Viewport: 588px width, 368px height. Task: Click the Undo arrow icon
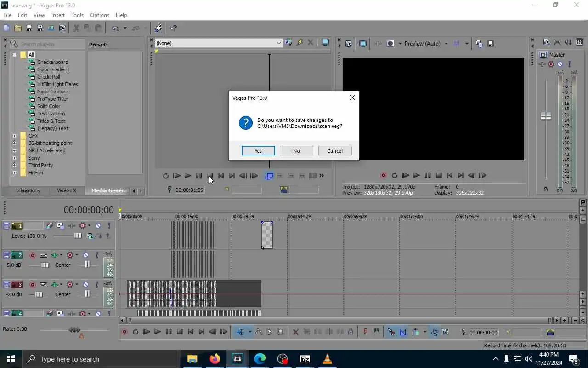[x=115, y=28]
